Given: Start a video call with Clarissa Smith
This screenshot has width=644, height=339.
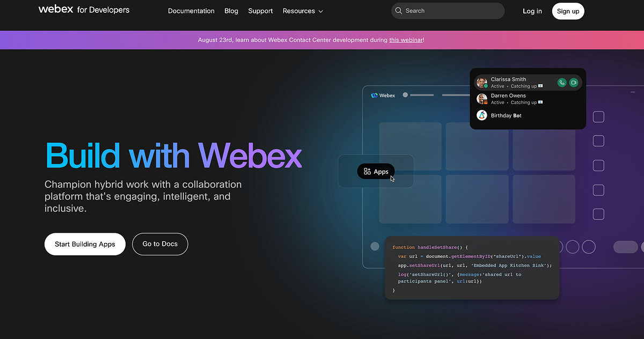Looking at the screenshot, I should [574, 82].
